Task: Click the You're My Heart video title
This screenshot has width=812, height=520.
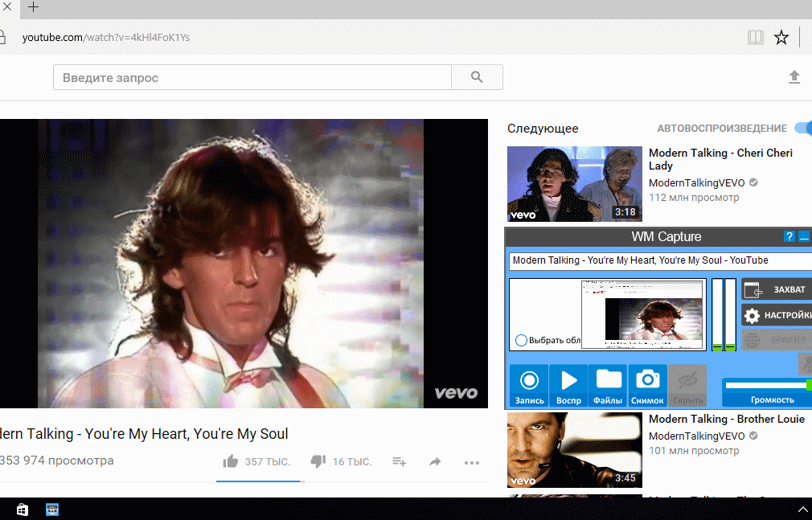Action: (144, 433)
